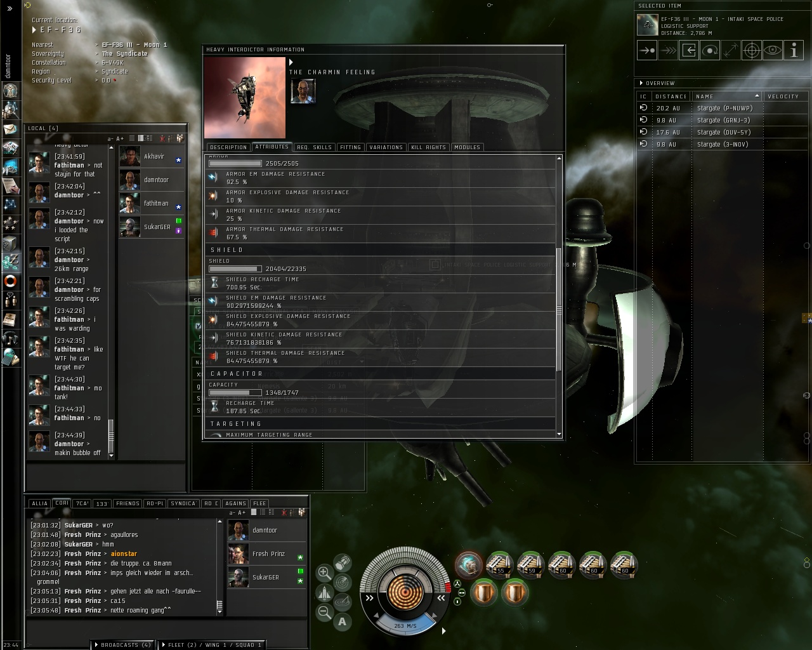Screen dimensions: 812x650
Task: Click the Scanner radar icon on HUD
Action: [x=343, y=581]
